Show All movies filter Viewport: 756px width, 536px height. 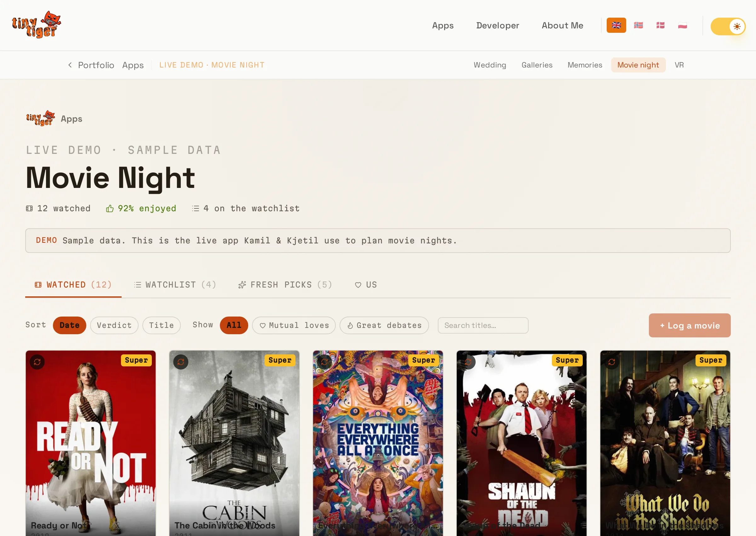234,325
